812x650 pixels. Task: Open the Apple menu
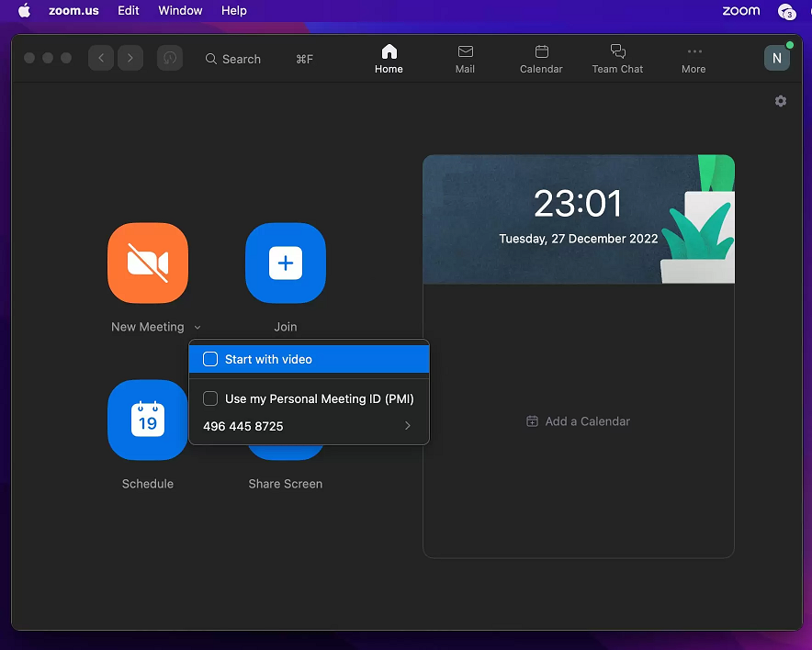(x=24, y=10)
